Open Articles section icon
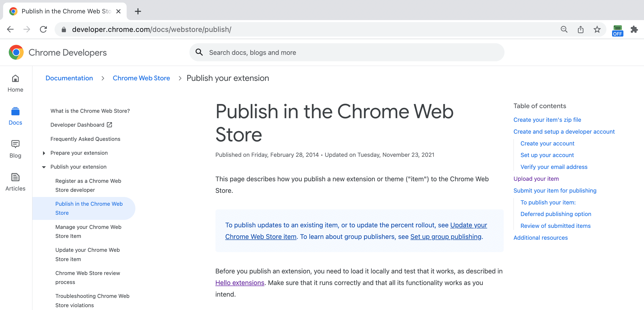644x310 pixels. click(15, 177)
